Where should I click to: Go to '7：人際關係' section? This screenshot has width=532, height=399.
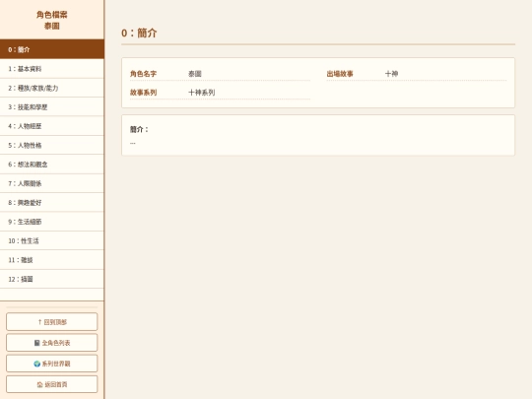tap(52, 183)
